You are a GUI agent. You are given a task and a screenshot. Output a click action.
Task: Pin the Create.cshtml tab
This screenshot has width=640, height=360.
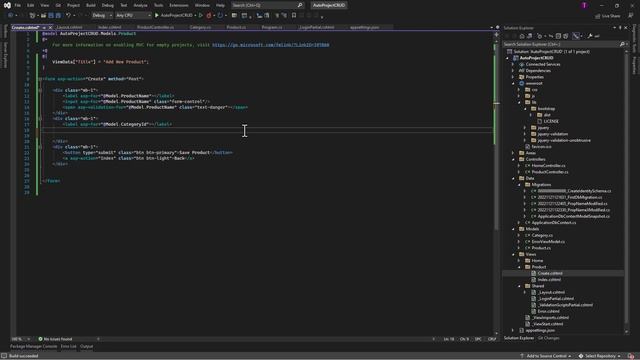pyautogui.click(x=44, y=27)
